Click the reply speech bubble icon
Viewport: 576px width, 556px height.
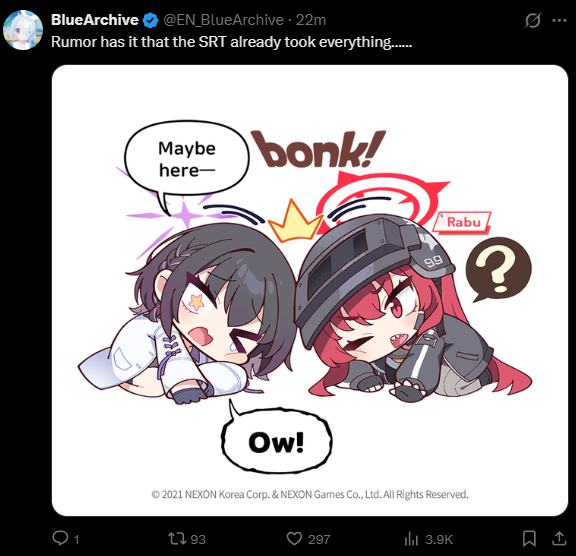coord(60,538)
